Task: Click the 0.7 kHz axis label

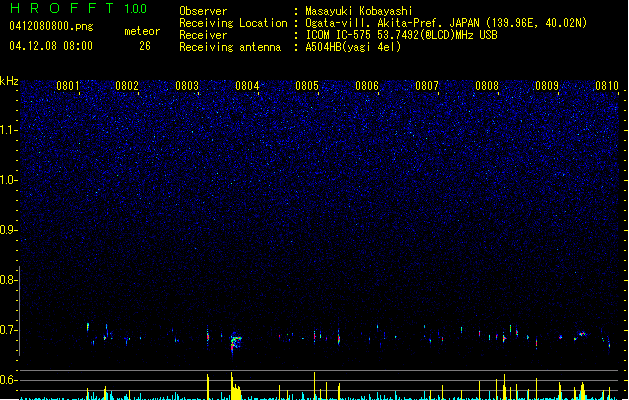Action: point(8,330)
